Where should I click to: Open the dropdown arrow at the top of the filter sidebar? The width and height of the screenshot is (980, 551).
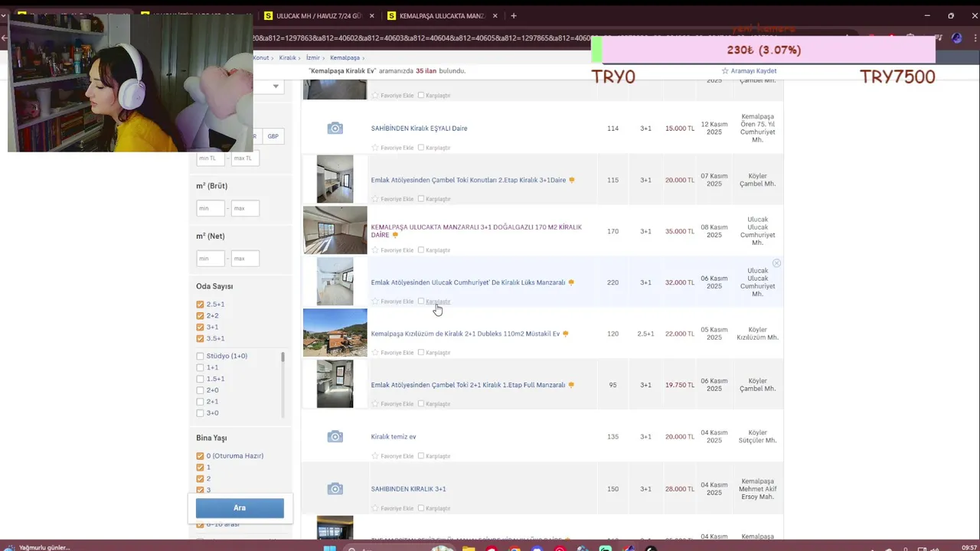(x=276, y=86)
